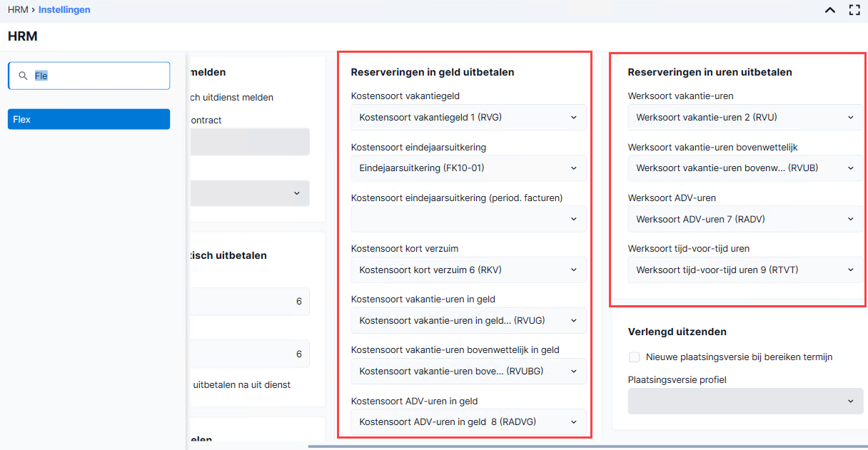Open the Werksoort tijd-voor-tijd uren dropdown
868x450 pixels.
[745, 270]
